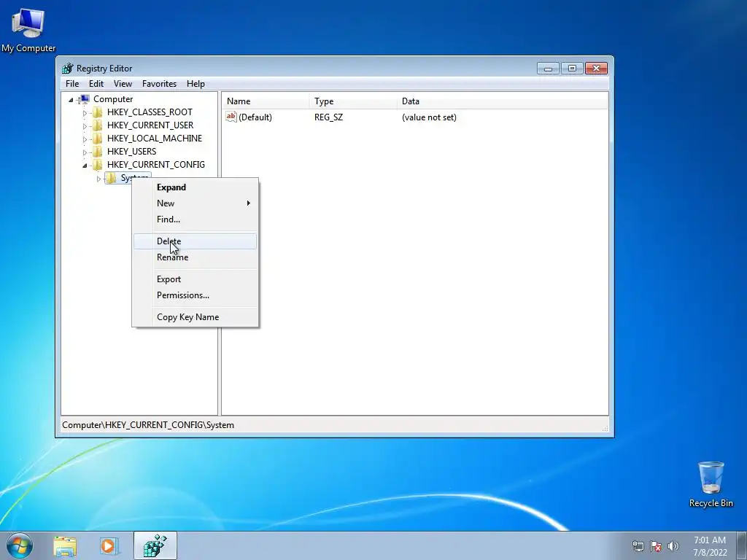Screen dimensions: 747x560
Task: Click the status bar key path
Action: [148, 425]
